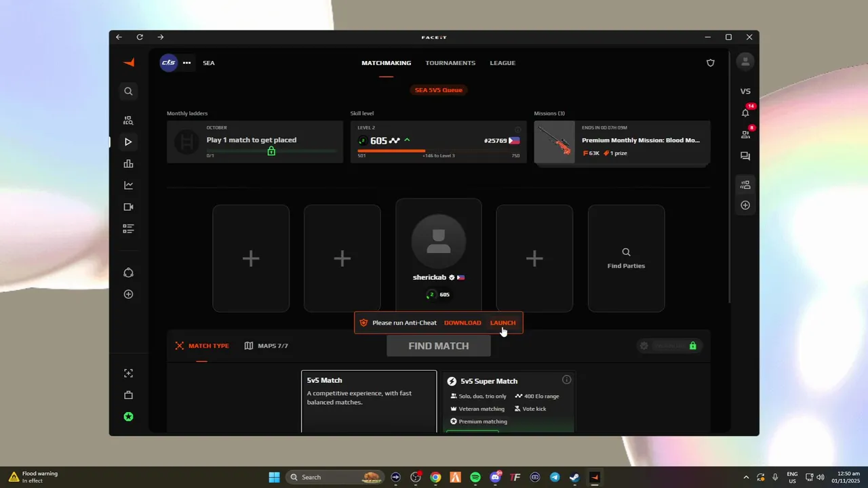Switch to the Tournaments tab
This screenshot has width=868, height=488.
450,63
